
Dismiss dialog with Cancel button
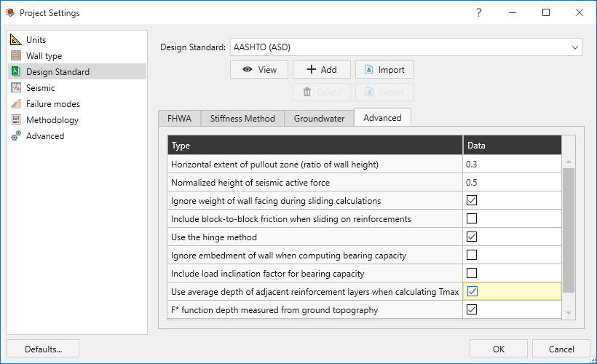[x=561, y=349]
